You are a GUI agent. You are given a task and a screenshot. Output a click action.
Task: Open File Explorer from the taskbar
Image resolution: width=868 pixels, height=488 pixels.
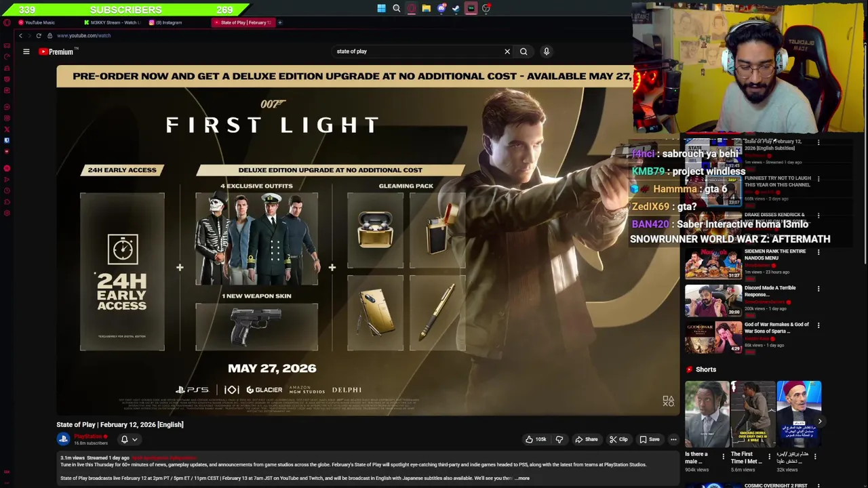tap(426, 9)
